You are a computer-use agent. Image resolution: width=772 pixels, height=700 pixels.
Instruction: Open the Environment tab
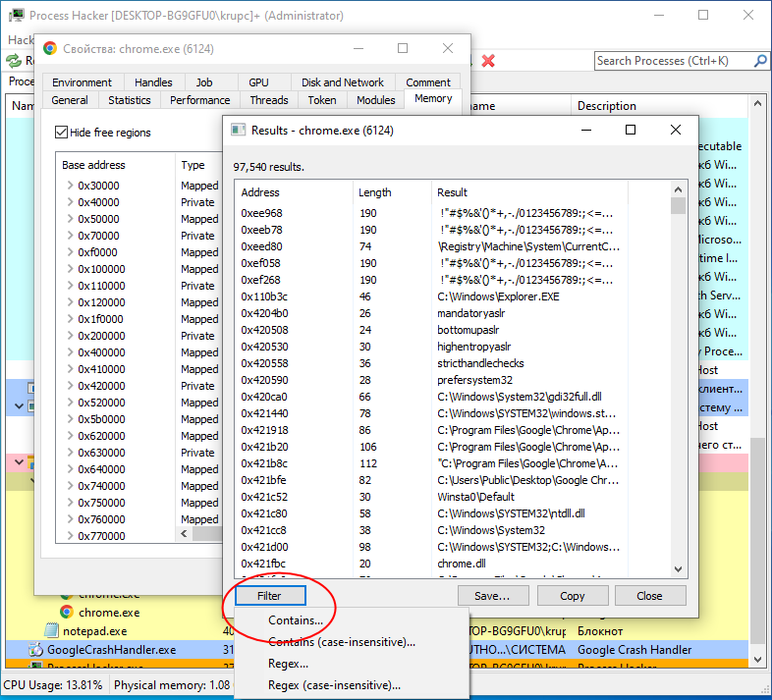tap(82, 82)
